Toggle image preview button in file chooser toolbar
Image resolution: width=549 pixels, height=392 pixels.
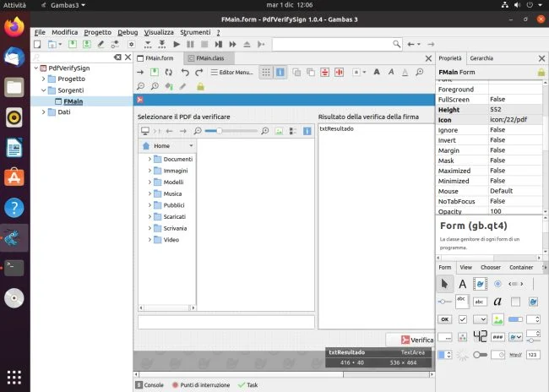279,131
